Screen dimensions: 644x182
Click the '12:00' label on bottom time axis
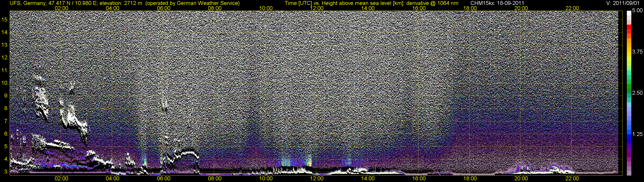tap(317, 179)
